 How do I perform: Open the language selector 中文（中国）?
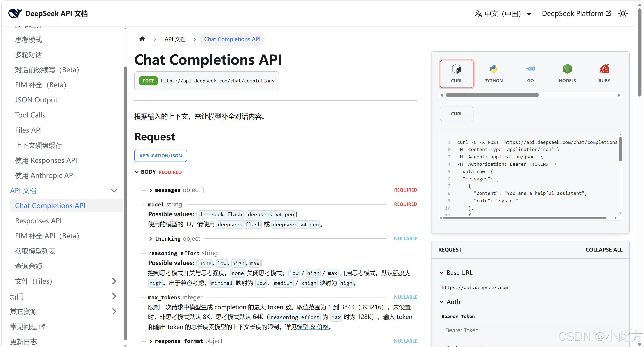pos(503,13)
